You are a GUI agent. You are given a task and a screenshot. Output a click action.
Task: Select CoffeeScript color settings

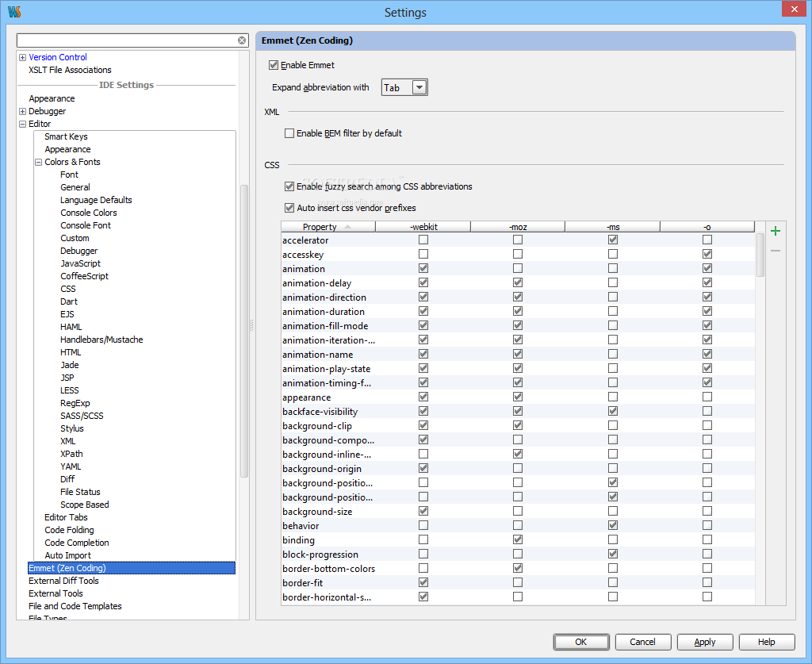click(84, 276)
